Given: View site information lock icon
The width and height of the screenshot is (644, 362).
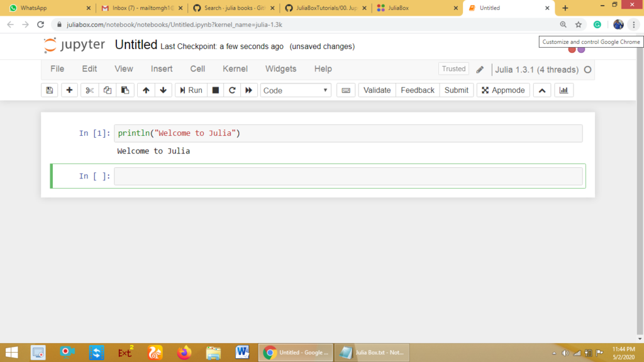Looking at the screenshot, I should tap(59, 25).
